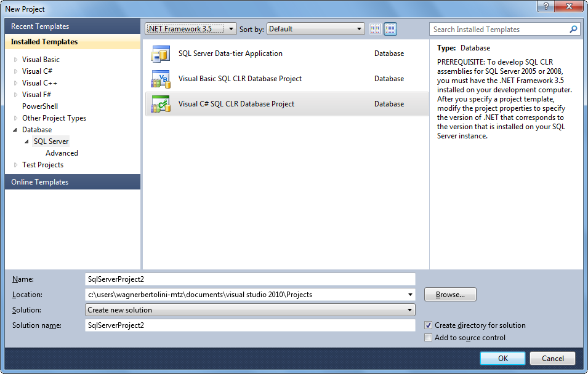Click the Visual F# tree label
This screenshot has height=374, width=588.
pyautogui.click(x=36, y=95)
